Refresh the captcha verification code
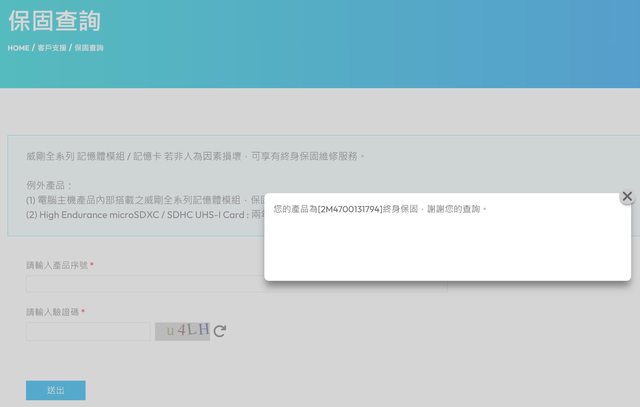The width and height of the screenshot is (640, 407). (220, 331)
